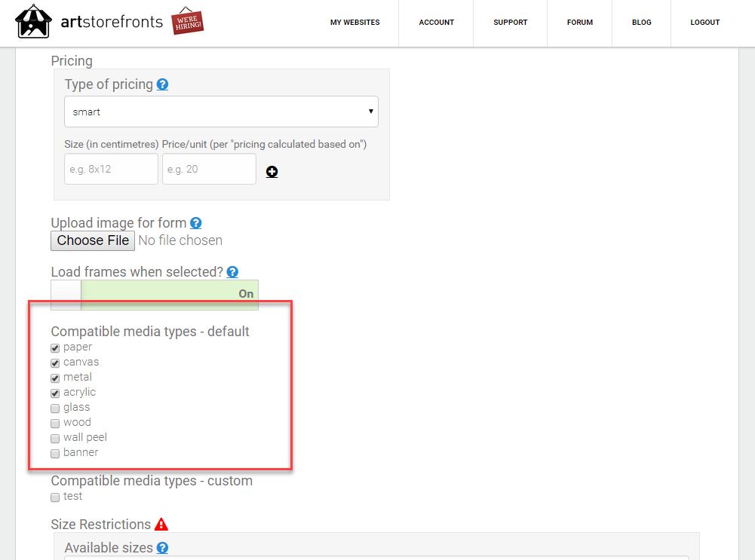The height and width of the screenshot is (560, 755).
Task: Open My Websites in the navigation
Action: pyautogui.click(x=354, y=23)
